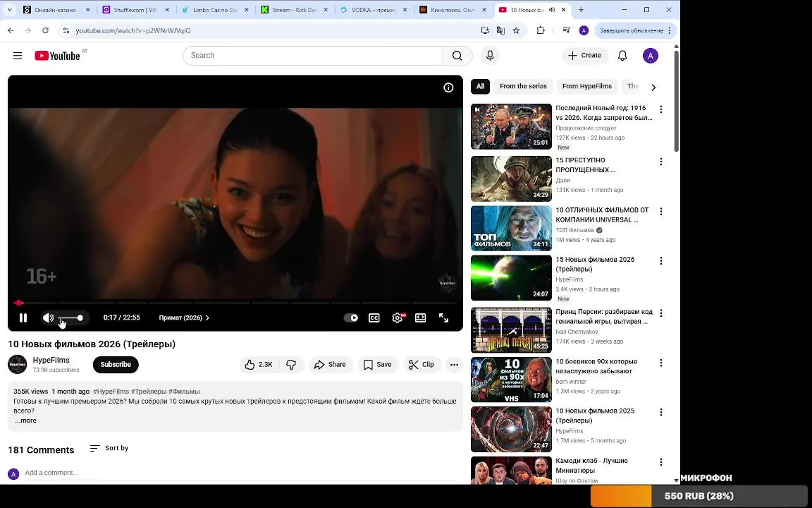Select From HypeFilms chip
This screenshot has width=812, height=508.
tap(586, 87)
